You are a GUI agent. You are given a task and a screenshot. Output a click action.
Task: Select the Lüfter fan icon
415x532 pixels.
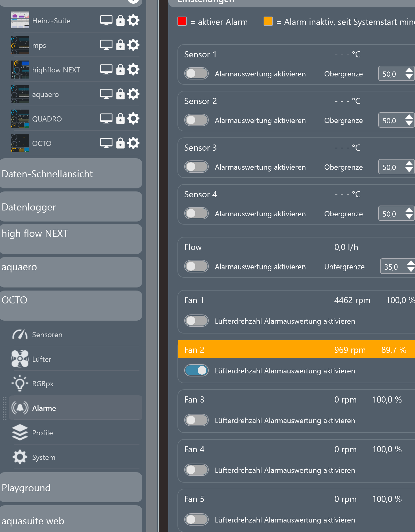(20, 359)
